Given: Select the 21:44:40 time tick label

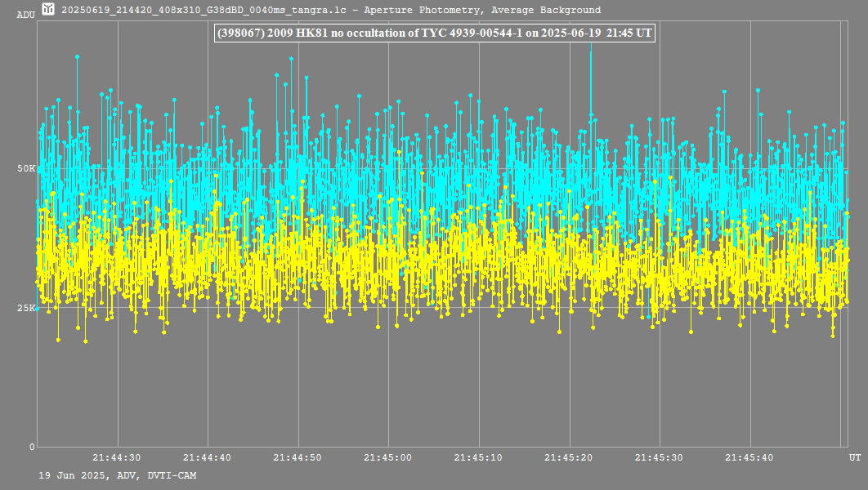Looking at the screenshot, I should coord(207,458).
